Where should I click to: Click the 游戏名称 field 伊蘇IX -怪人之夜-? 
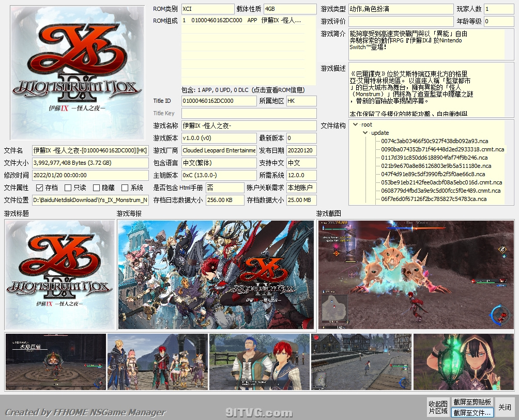point(249,126)
